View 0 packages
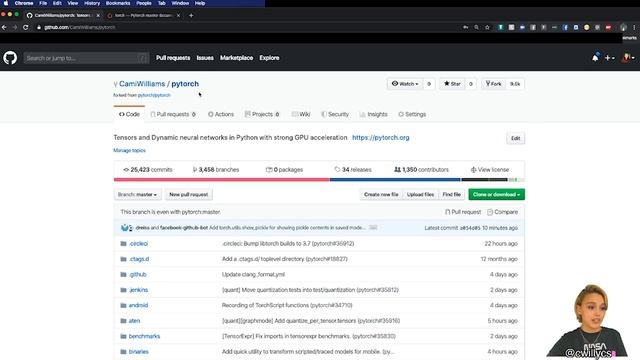 (284, 170)
